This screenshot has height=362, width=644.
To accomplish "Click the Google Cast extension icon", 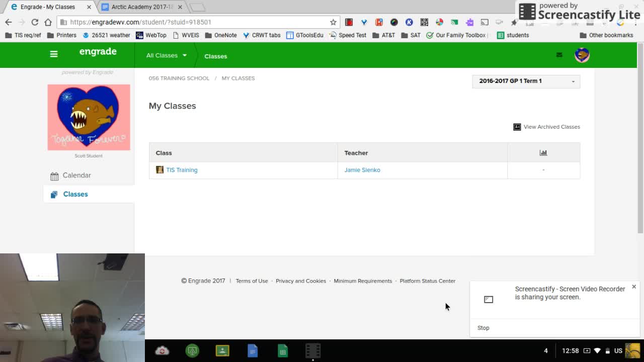I will point(485,22).
